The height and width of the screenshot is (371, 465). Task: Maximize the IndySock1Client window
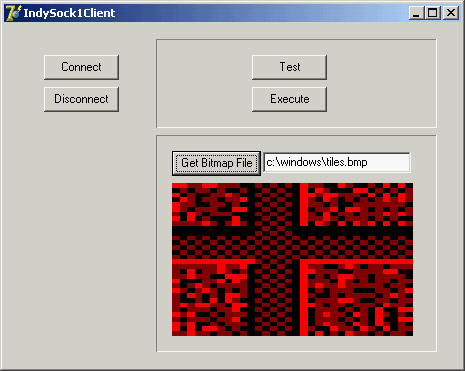point(432,13)
